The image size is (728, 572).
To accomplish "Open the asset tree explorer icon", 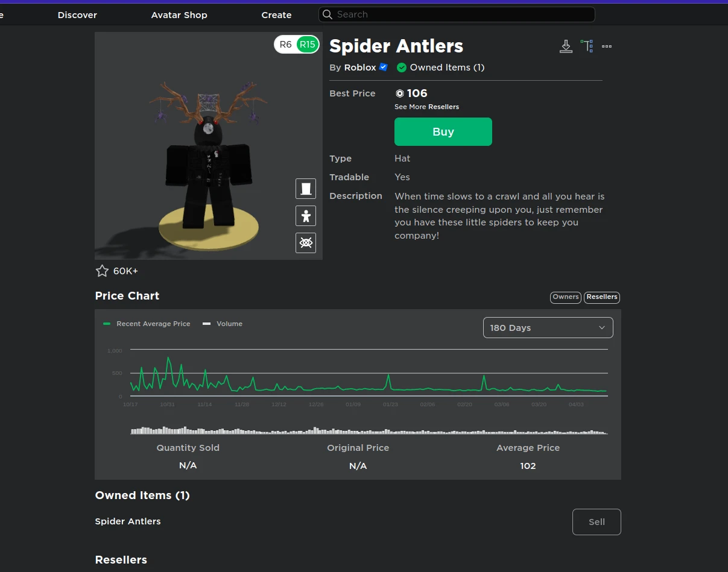I will click(586, 46).
